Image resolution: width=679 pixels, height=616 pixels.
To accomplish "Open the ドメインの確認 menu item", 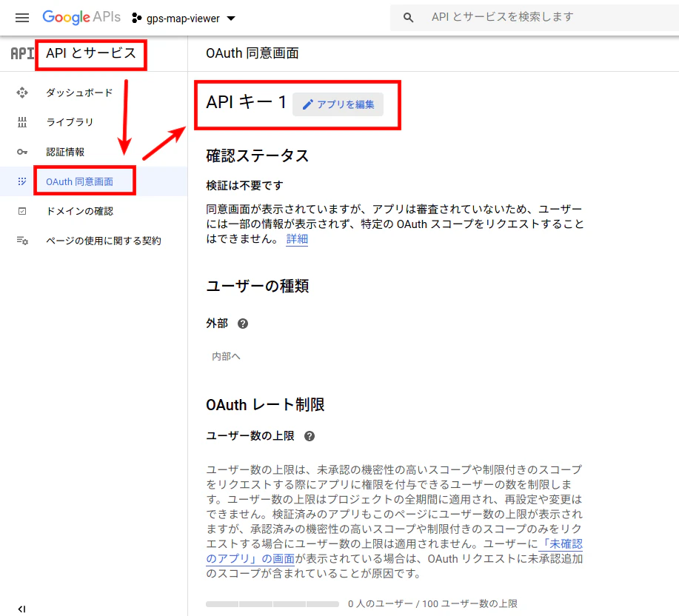I will pos(80,211).
